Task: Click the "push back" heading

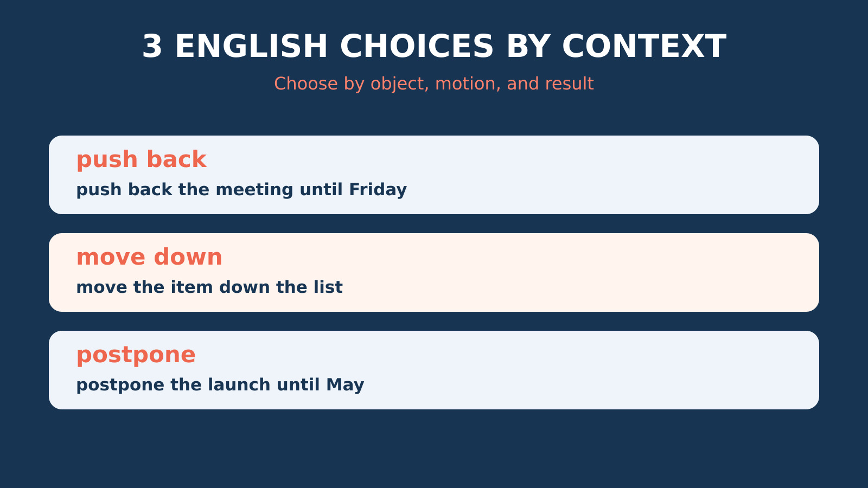Action: (141, 160)
